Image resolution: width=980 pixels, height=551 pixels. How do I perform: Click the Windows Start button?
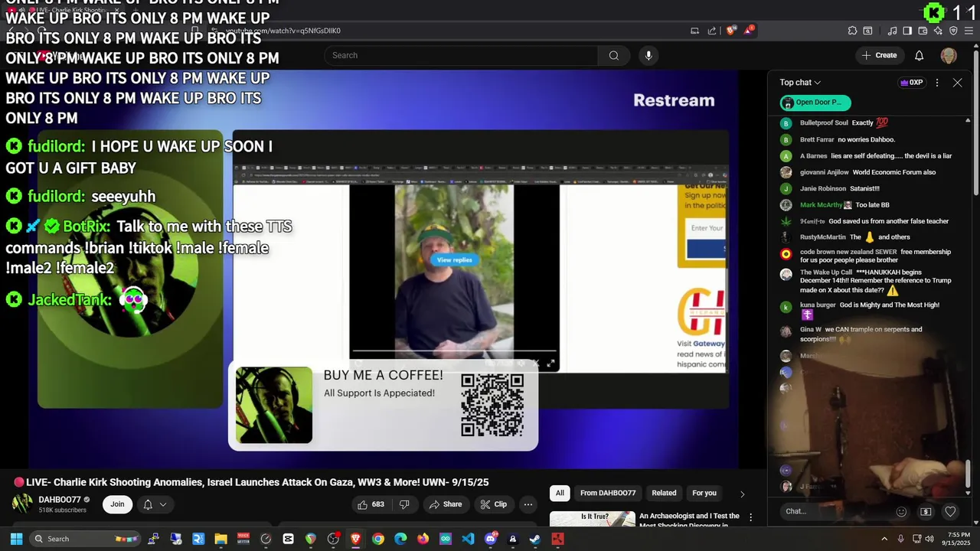click(16, 539)
